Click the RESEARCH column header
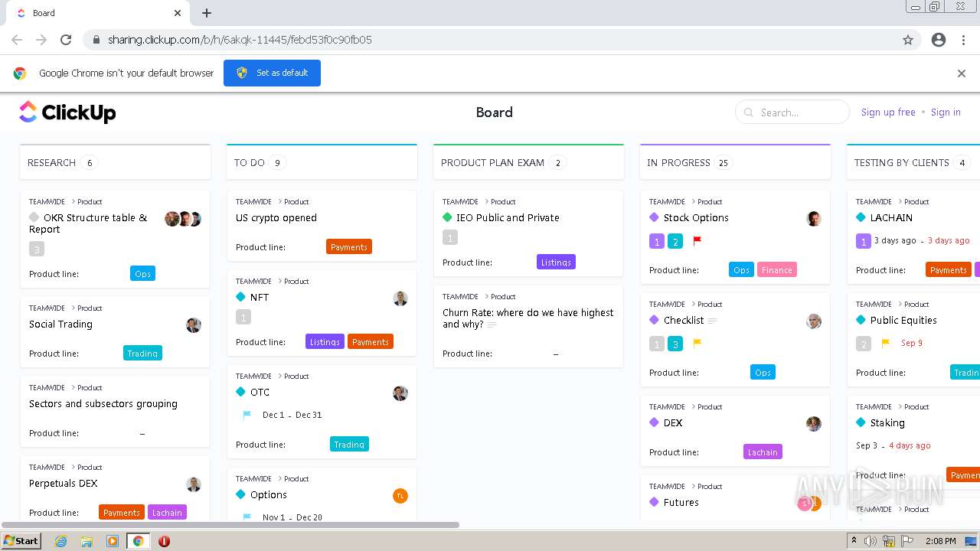Image resolution: width=980 pixels, height=551 pixels. 115,162
